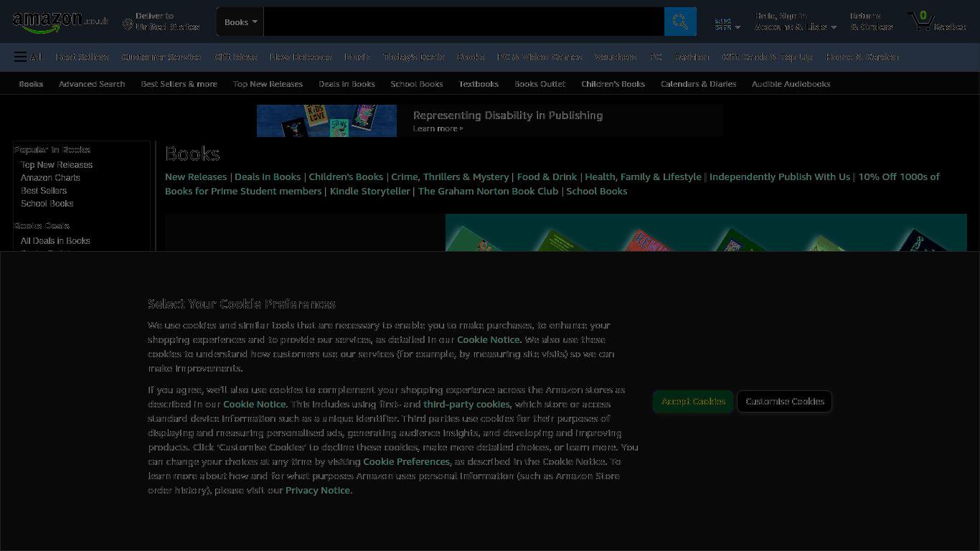Select Children's Books subnav tab

pos(613,84)
